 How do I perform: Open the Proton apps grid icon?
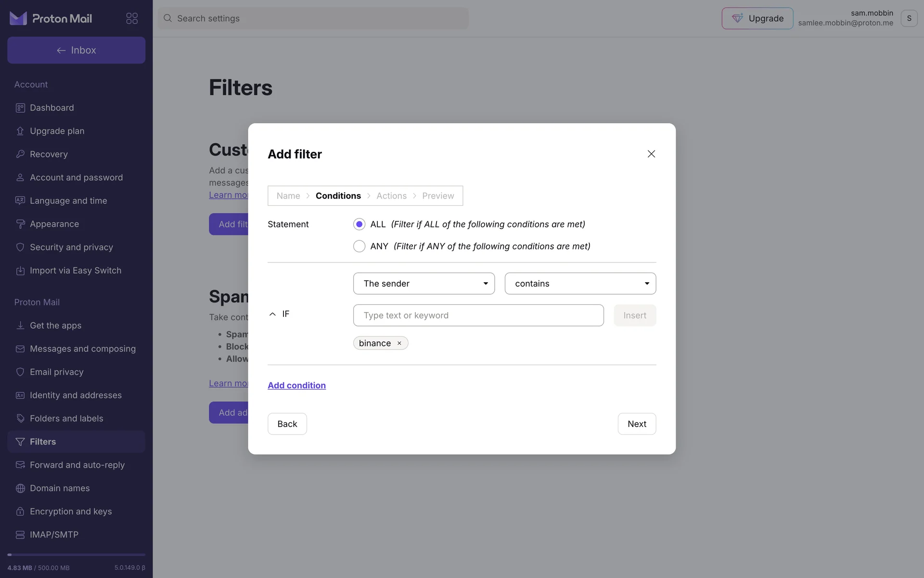tap(132, 18)
